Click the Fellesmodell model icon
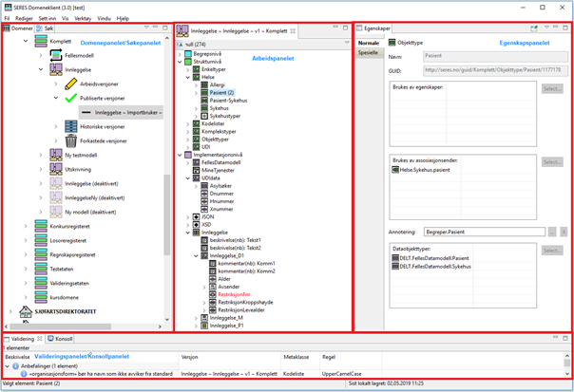 pyautogui.click(x=56, y=55)
